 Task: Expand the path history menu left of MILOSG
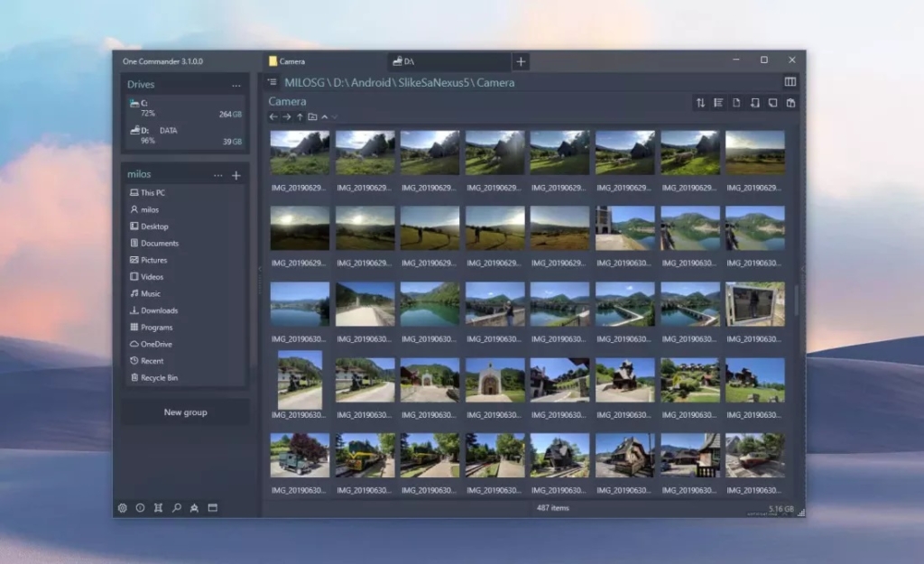pos(272,82)
